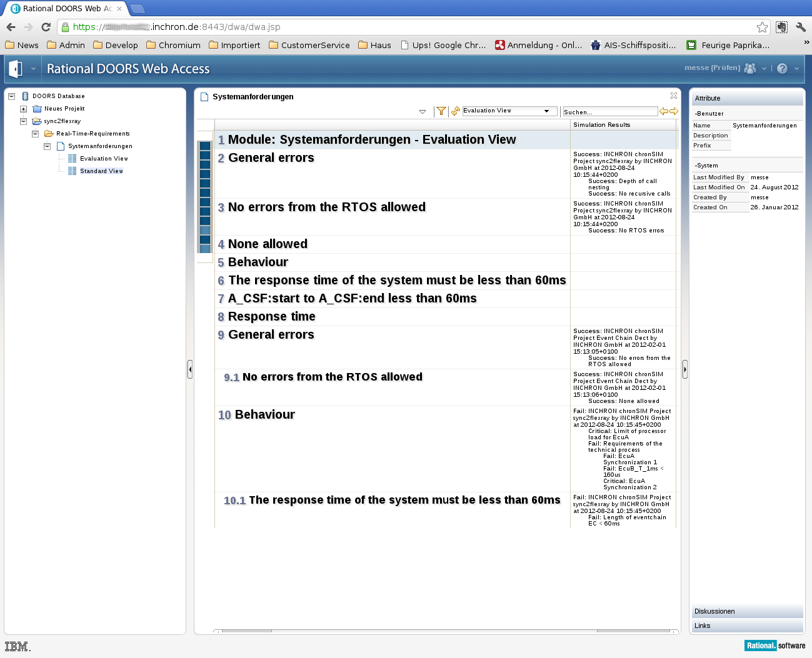Open a new browser tab
Viewport: 812px width, 658px height.
pyautogui.click(x=138, y=9)
